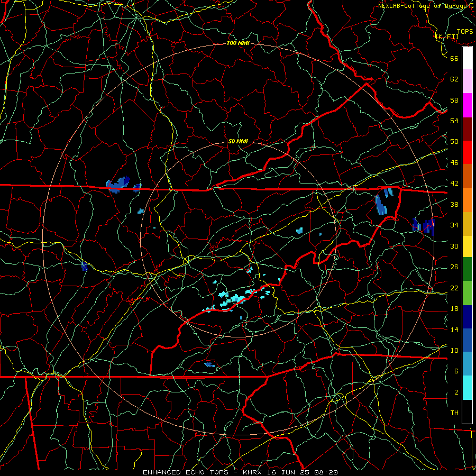Click the navy swatch between 14 and 18
The image size is (476, 476).
pos(467,317)
